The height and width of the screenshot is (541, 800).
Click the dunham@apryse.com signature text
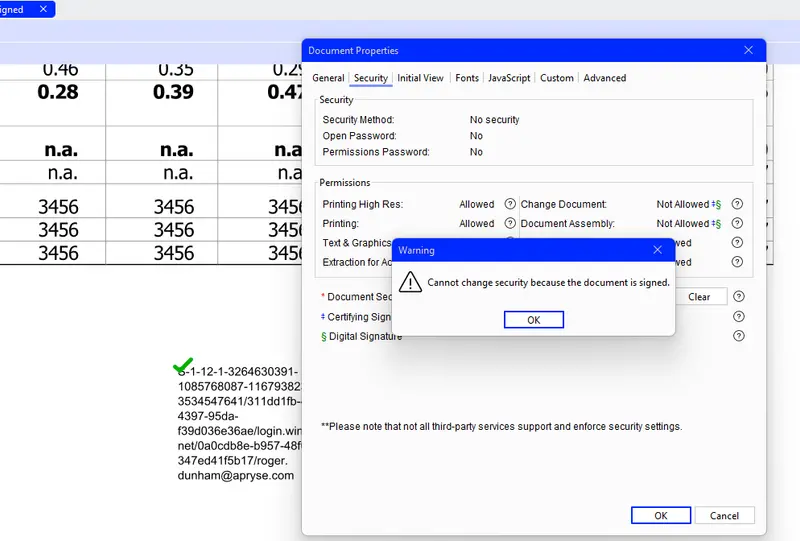point(236,475)
